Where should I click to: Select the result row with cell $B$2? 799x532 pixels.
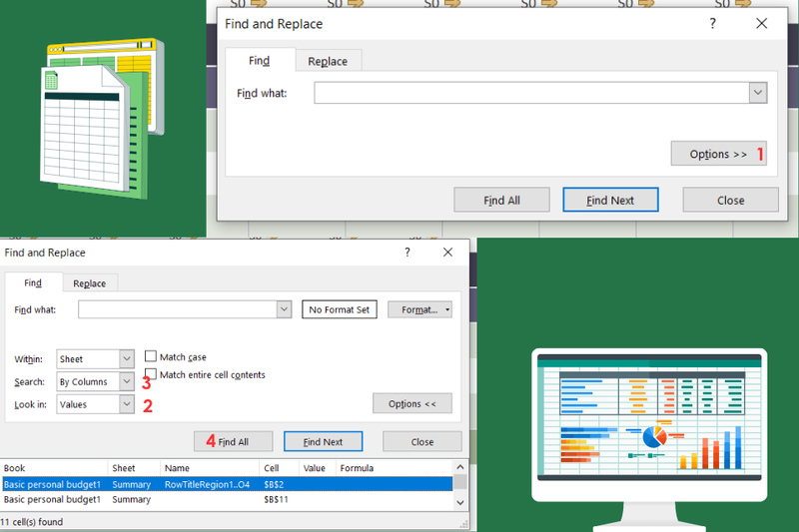(227, 484)
